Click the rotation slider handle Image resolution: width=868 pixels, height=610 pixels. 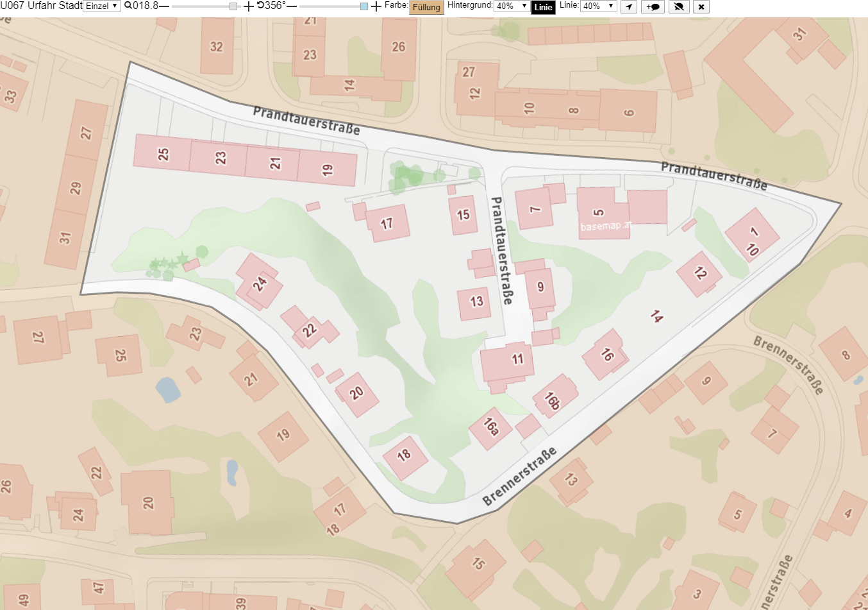click(364, 6)
